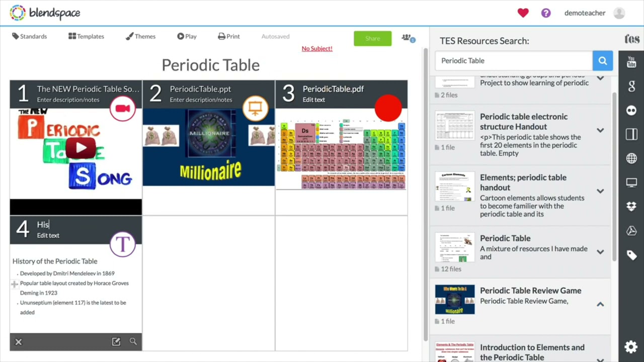The height and width of the screenshot is (362, 644).
Task: Click the plus handle beside the bullet list
Action: coord(15,284)
